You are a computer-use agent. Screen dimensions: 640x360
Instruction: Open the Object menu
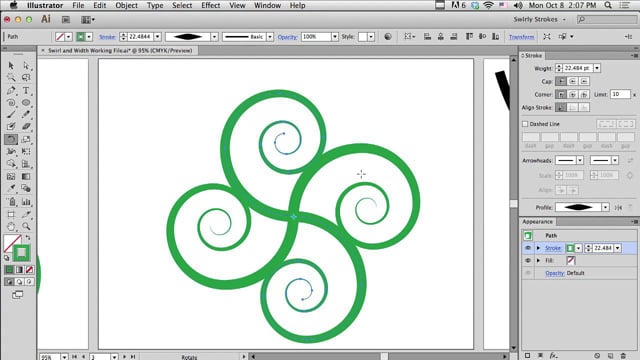tap(127, 5)
